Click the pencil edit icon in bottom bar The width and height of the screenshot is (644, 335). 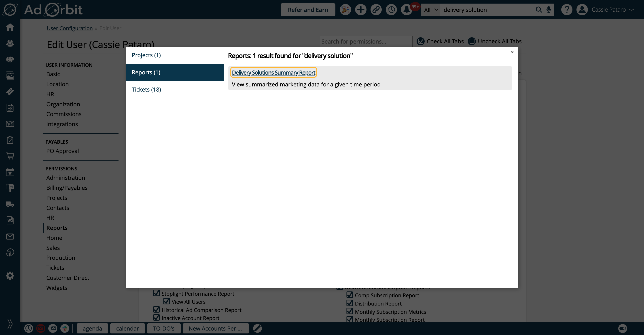point(257,328)
